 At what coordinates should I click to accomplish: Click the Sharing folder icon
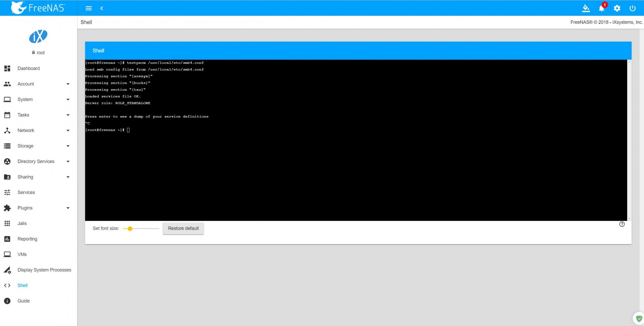tap(7, 177)
